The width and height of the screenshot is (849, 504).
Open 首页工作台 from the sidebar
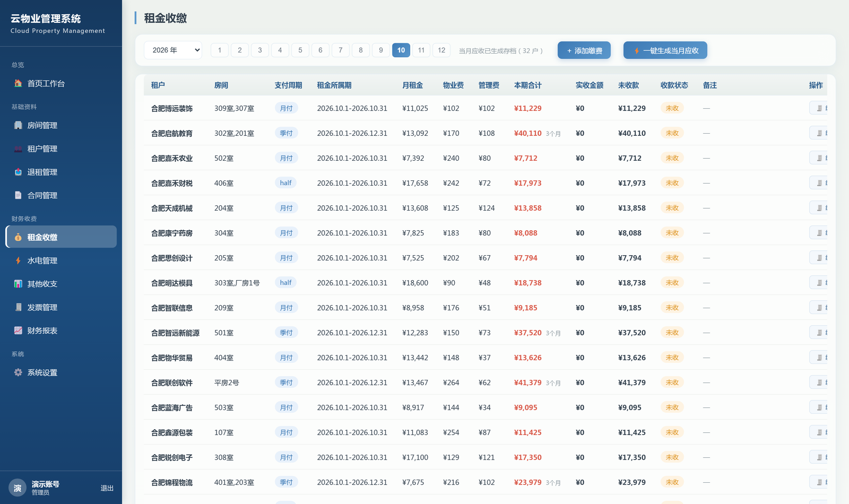(61, 83)
